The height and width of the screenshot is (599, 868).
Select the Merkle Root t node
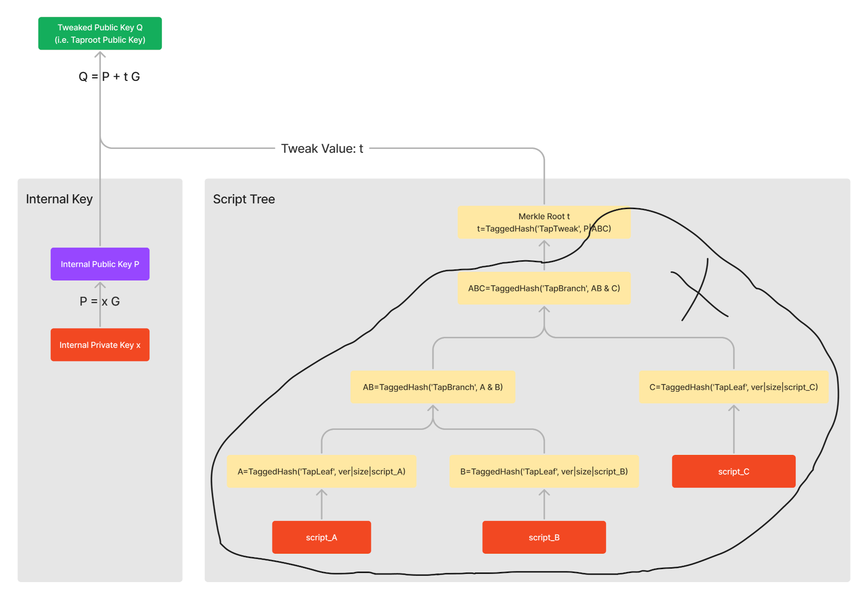tap(543, 222)
